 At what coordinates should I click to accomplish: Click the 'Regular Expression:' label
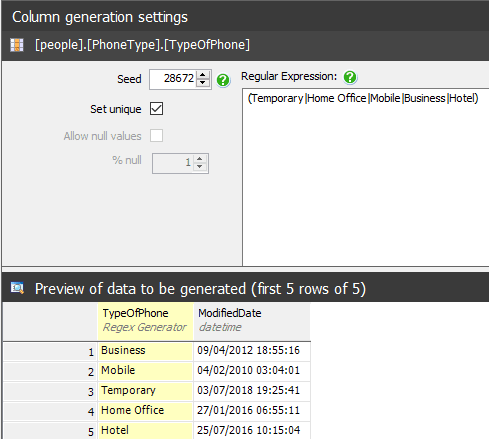[x=289, y=77]
